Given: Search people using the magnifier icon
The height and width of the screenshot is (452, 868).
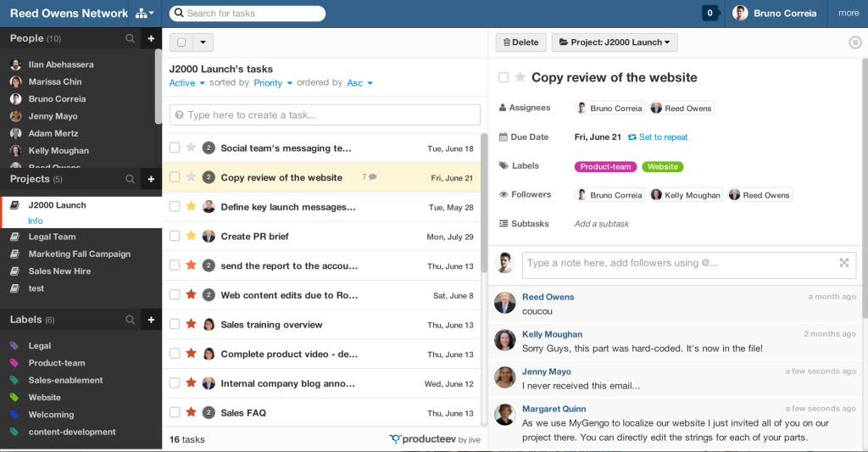Looking at the screenshot, I should 130,38.
